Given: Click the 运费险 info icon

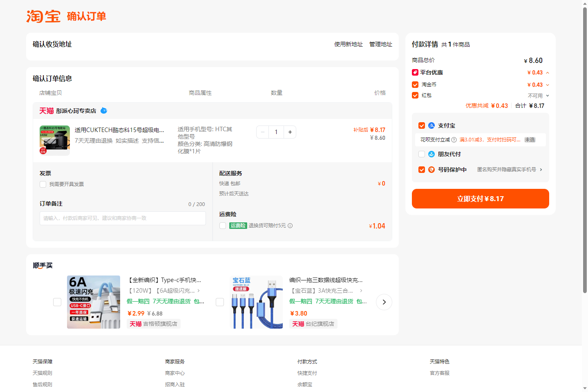Looking at the screenshot, I should click(x=290, y=226).
